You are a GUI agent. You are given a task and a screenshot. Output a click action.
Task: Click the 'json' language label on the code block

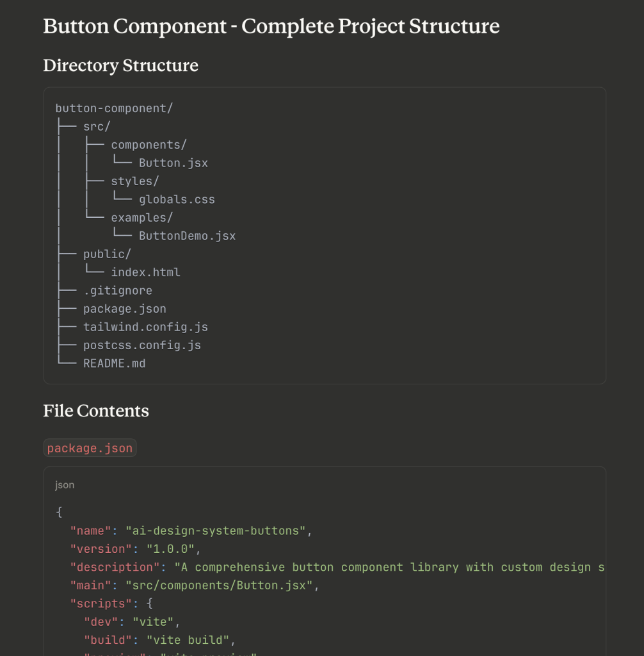pos(65,485)
